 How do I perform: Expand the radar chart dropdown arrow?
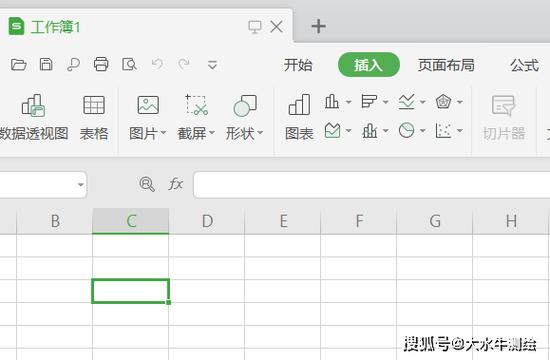[460, 102]
